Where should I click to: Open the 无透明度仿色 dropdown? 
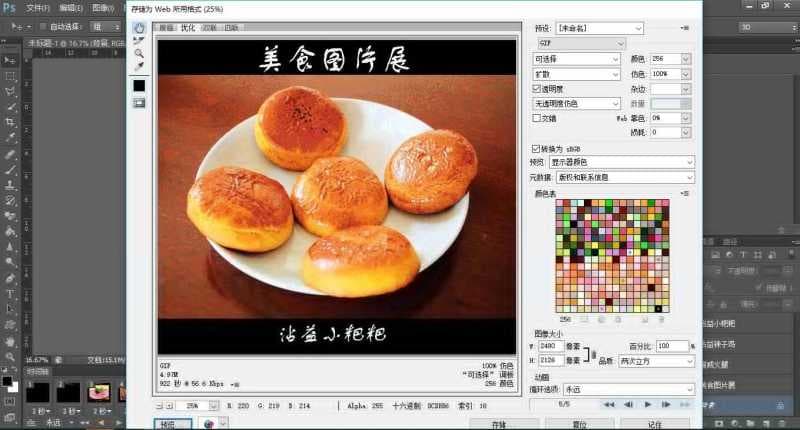pyautogui.click(x=577, y=104)
